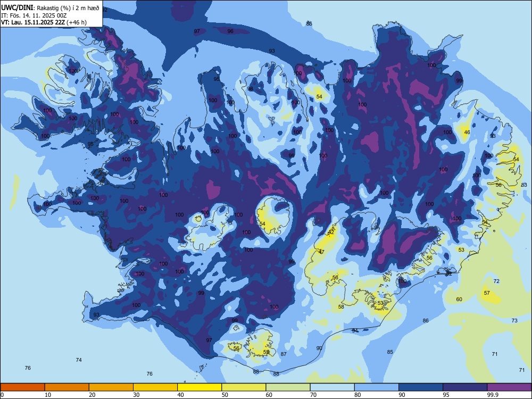
Task: Pick the 50–60 pale yellow legend swatch
Action: [x=244, y=387]
